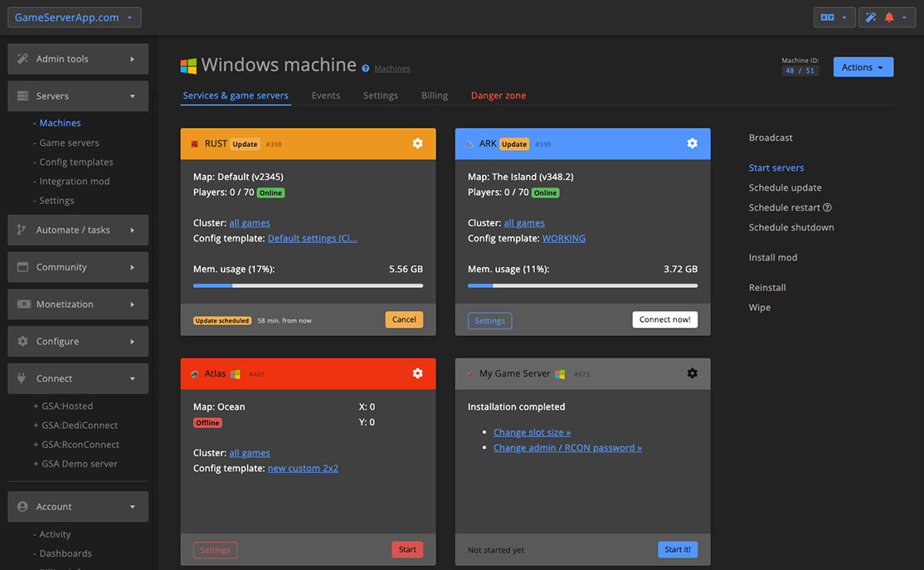Click Start servers in actions list
Image resolution: width=924 pixels, height=570 pixels.
pyautogui.click(x=776, y=168)
